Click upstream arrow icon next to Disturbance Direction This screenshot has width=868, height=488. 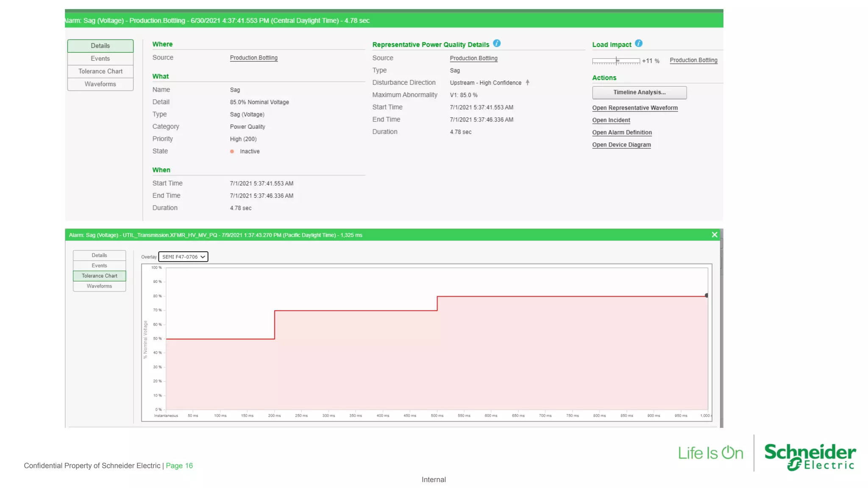tap(528, 83)
